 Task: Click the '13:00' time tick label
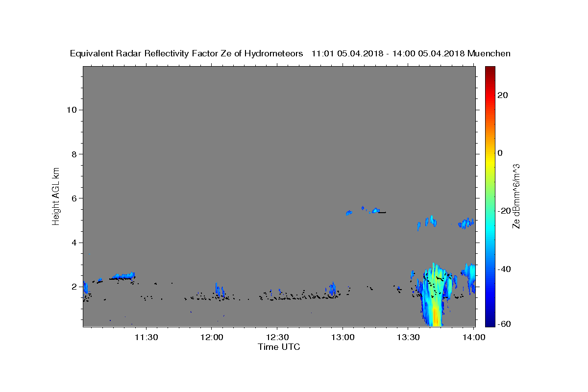coord(343,338)
